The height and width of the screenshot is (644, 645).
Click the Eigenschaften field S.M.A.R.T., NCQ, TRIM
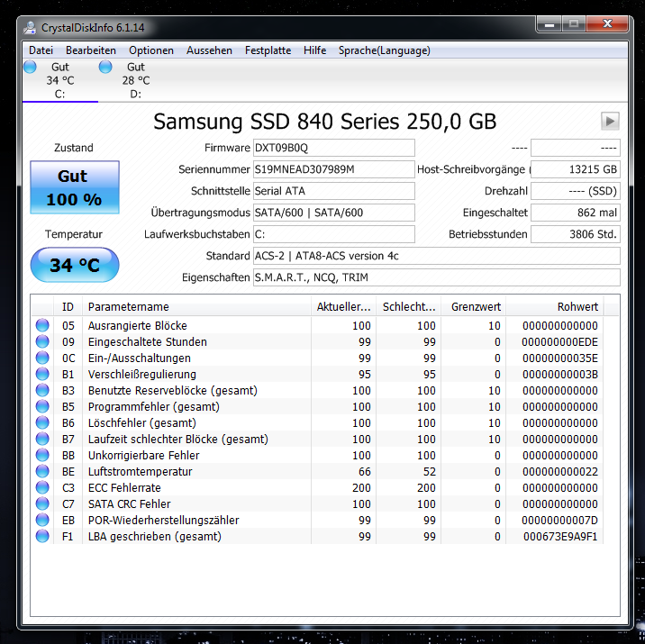[436, 277]
